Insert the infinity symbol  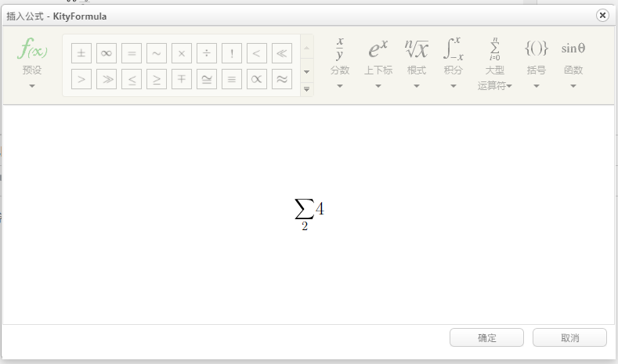(107, 53)
